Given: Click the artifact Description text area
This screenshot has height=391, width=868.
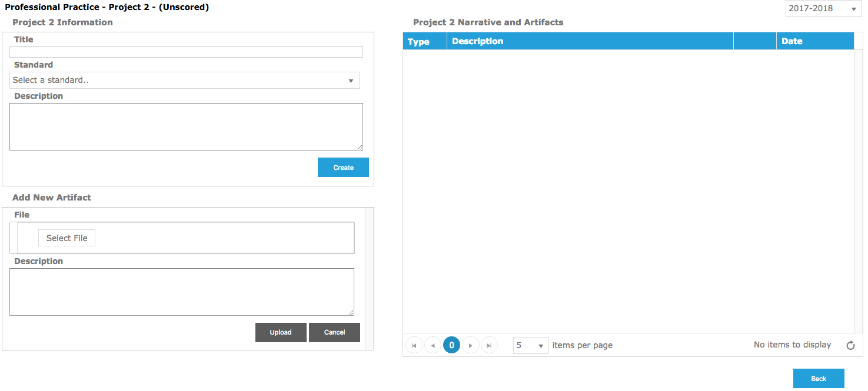Looking at the screenshot, I should click(182, 292).
